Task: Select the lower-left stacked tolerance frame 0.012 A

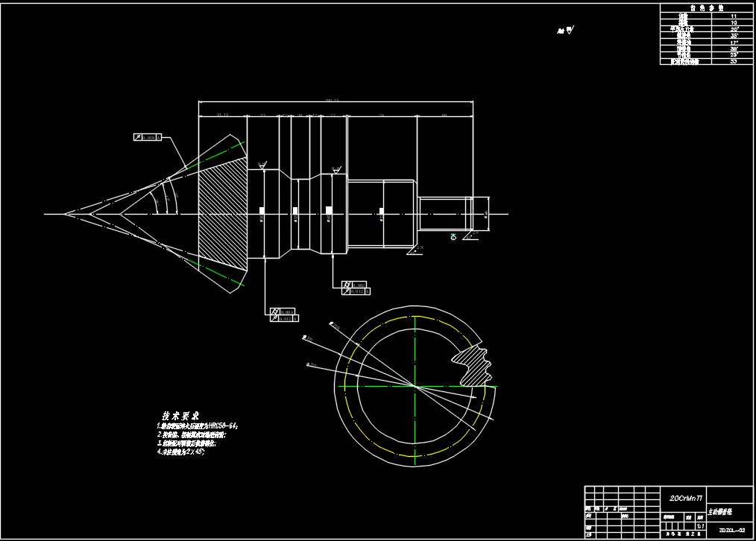Action: 284,319
